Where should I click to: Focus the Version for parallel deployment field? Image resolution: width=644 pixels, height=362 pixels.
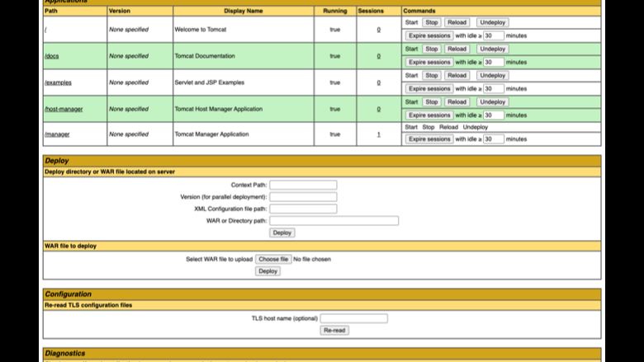(303, 197)
